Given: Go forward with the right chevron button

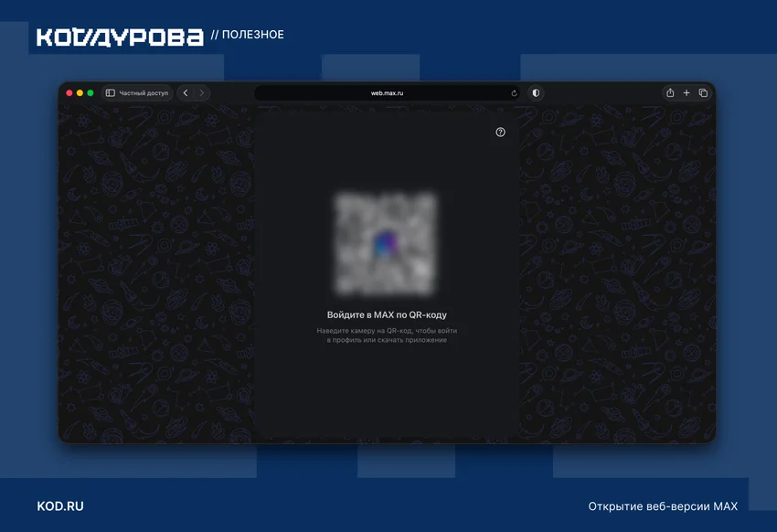Looking at the screenshot, I should [x=202, y=93].
